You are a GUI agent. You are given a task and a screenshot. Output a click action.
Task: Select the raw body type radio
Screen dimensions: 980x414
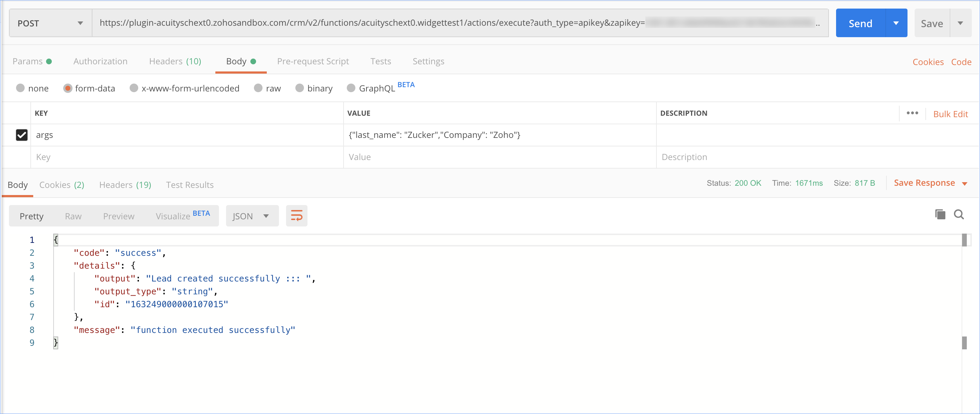tap(258, 88)
